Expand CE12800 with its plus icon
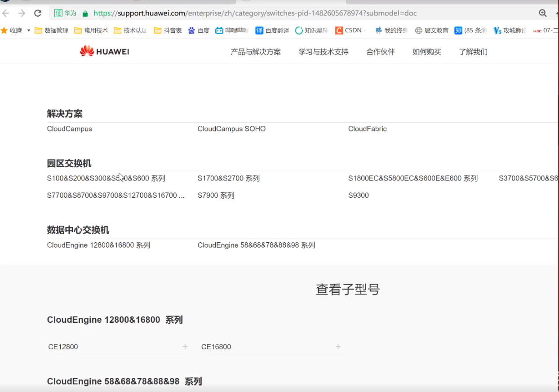559x392 pixels. coord(185,347)
